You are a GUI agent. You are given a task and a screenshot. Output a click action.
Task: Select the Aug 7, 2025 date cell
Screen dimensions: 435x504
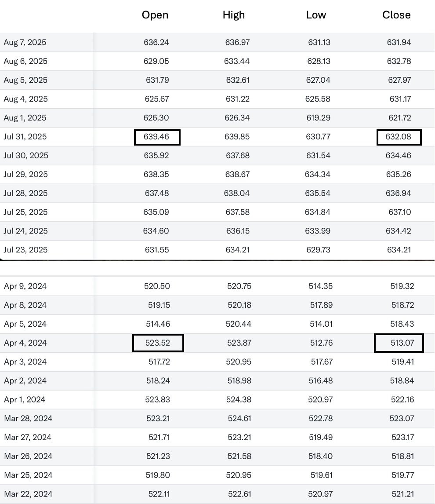tap(25, 43)
